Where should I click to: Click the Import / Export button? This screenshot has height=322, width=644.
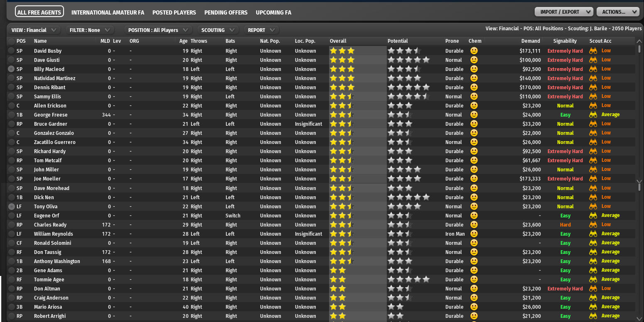click(563, 12)
